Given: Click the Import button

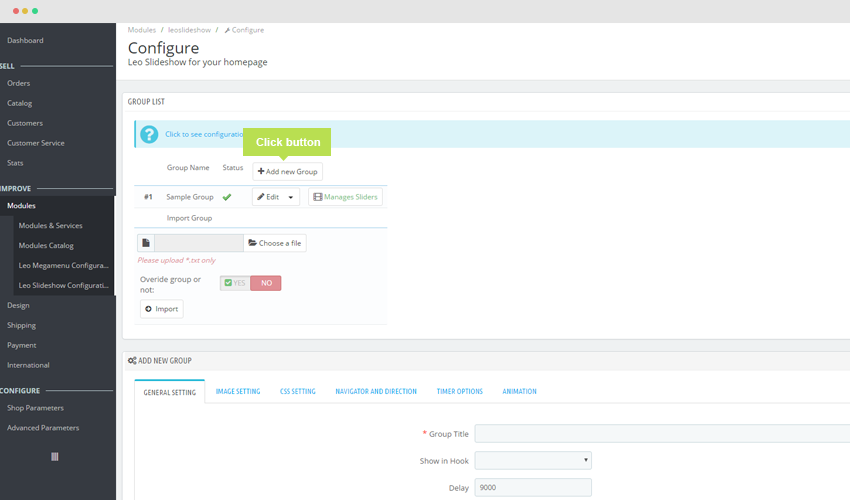Looking at the screenshot, I should [162, 309].
